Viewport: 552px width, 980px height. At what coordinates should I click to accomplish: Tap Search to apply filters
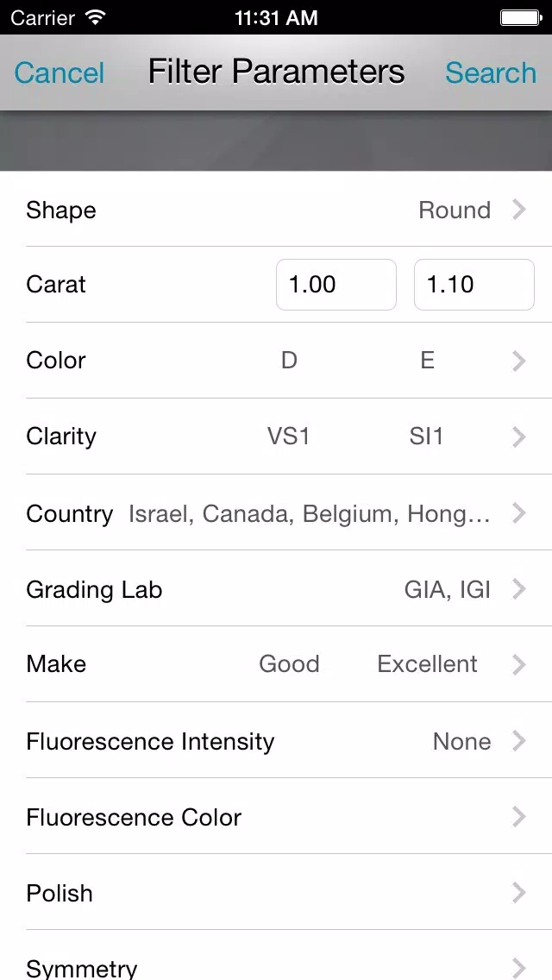[x=491, y=72]
